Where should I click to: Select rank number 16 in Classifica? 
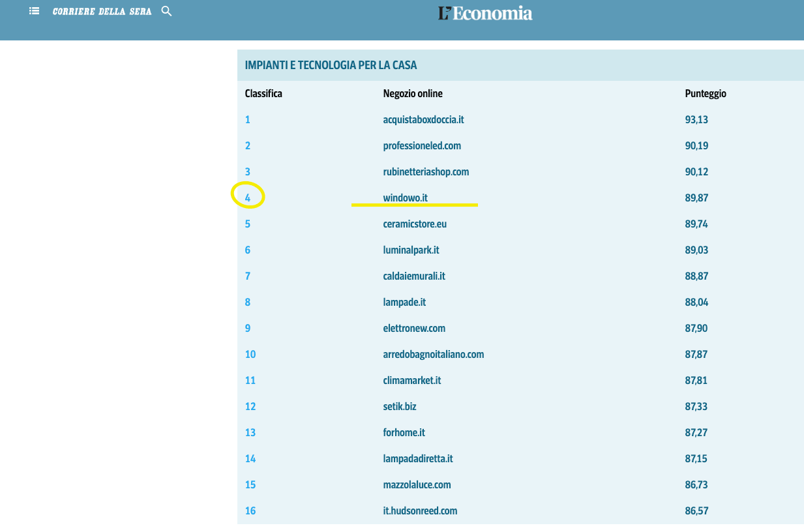pos(250,510)
